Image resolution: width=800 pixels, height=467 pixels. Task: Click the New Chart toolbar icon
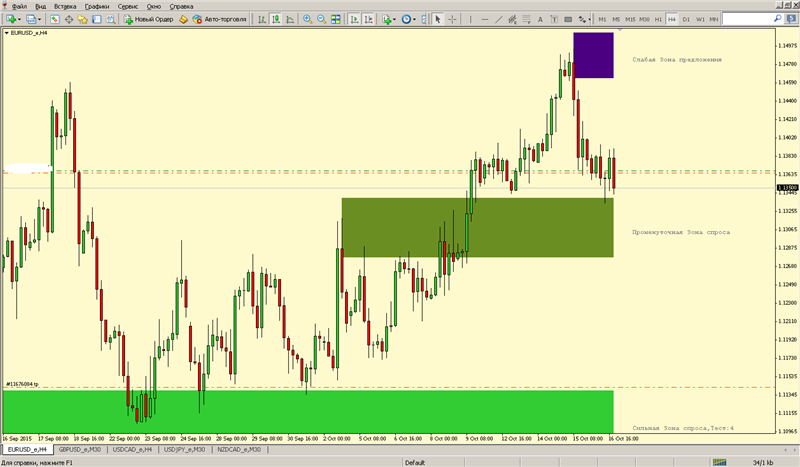pos(11,19)
